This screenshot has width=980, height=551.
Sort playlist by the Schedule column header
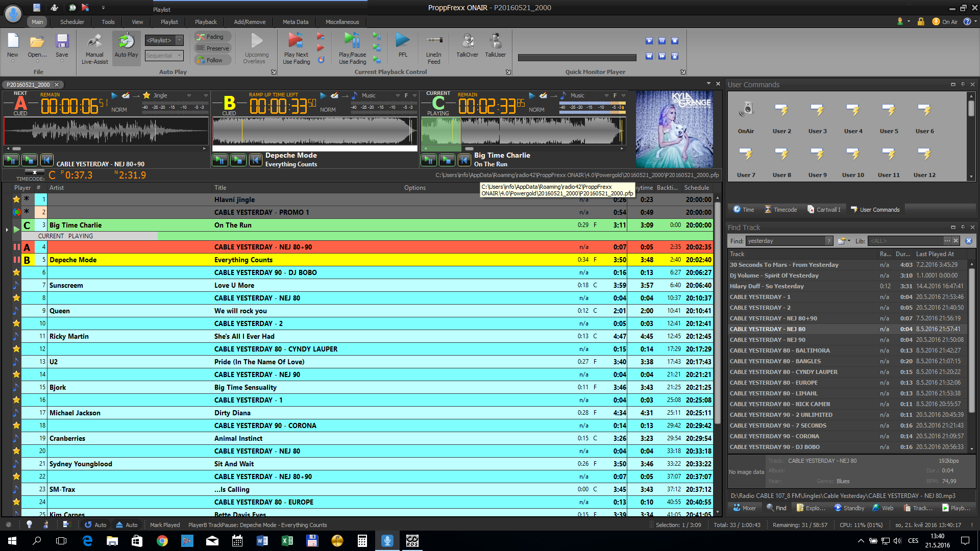(697, 188)
